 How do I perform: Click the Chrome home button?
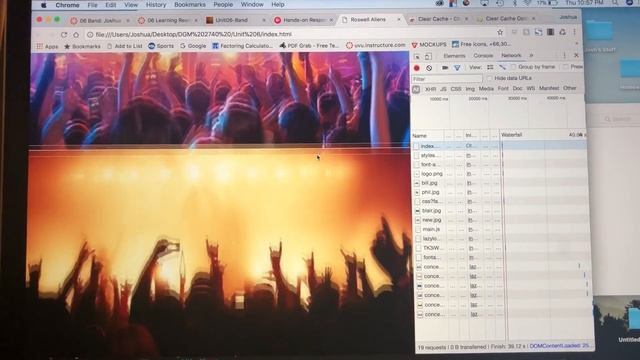click(76, 35)
